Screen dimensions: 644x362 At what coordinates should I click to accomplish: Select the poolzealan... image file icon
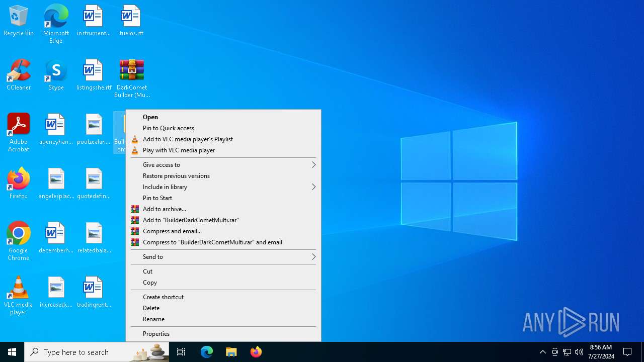[x=94, y=130]
